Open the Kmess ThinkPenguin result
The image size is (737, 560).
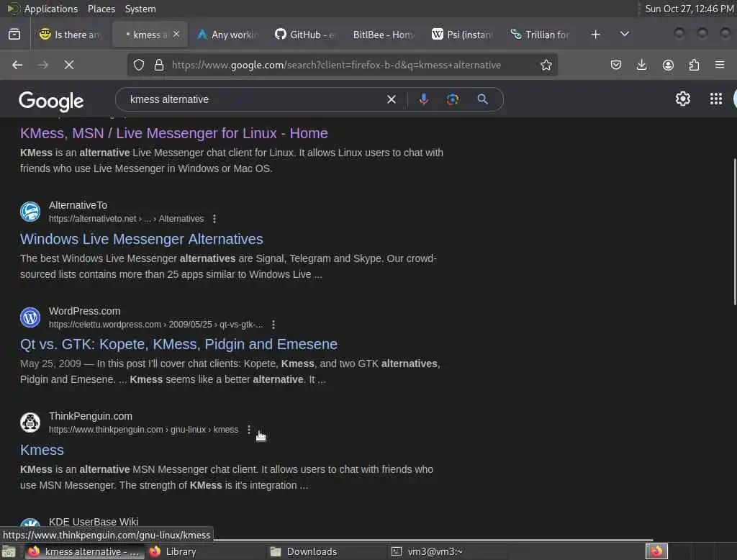coord(42,450)
